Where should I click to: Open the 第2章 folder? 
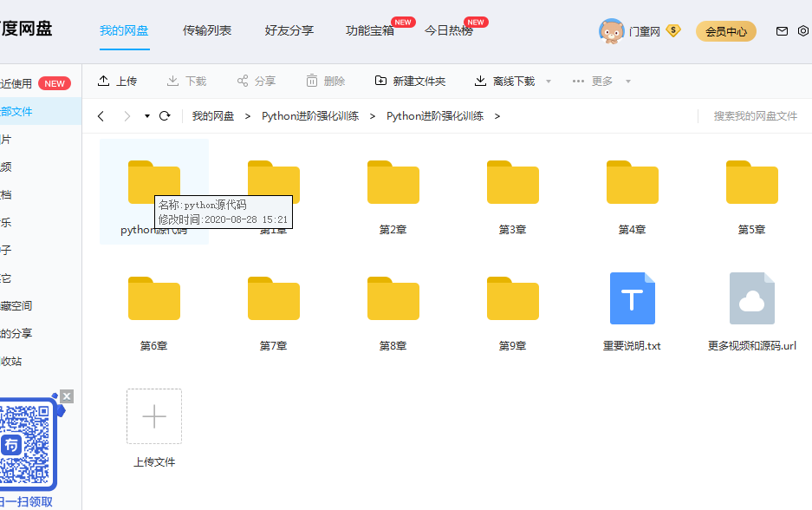393,182
